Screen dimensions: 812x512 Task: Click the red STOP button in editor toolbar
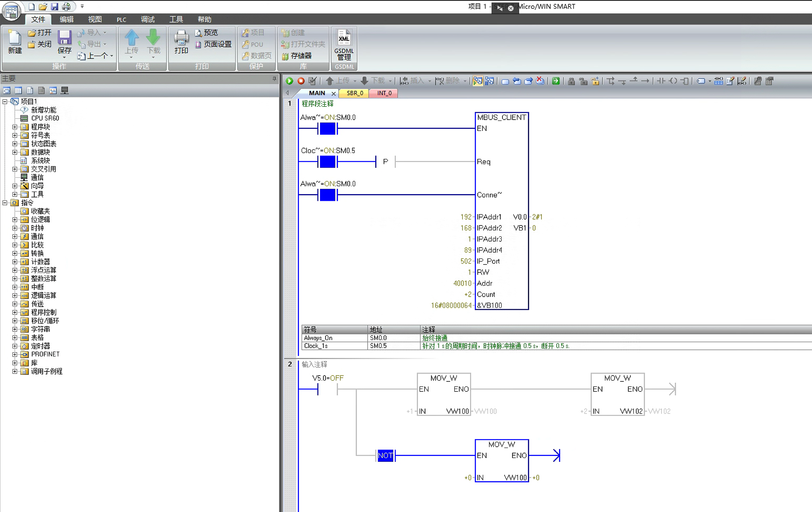pos(301,81)
